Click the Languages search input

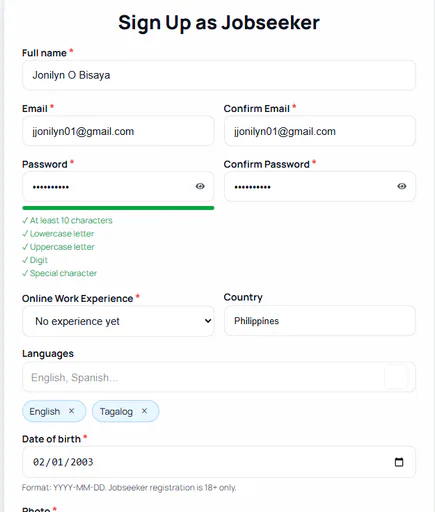tap(219, 377)
